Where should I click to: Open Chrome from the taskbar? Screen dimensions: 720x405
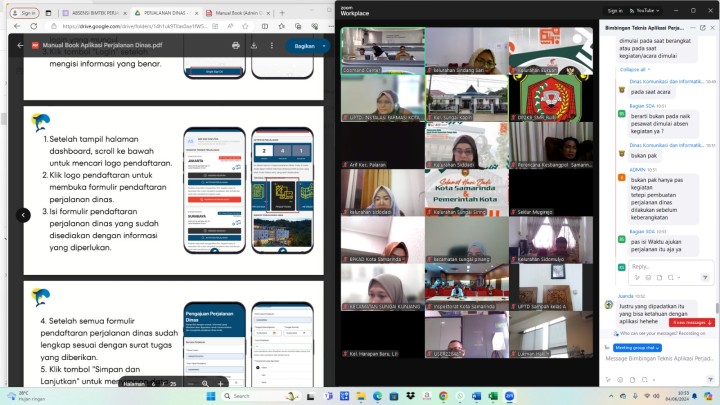[443, 396]
